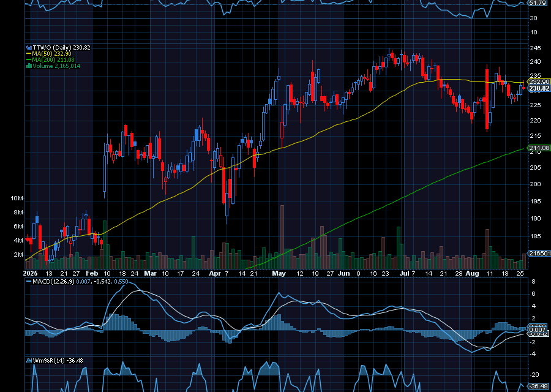Click the candlestick icon beside TTWO (Daily)
The image size is (551, 392).
[x=29, y=47]
